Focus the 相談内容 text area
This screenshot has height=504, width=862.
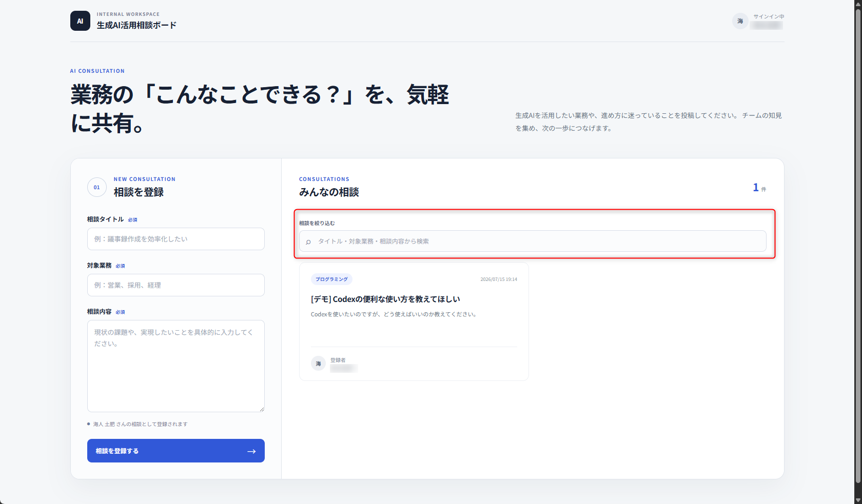tap(176, 366)
